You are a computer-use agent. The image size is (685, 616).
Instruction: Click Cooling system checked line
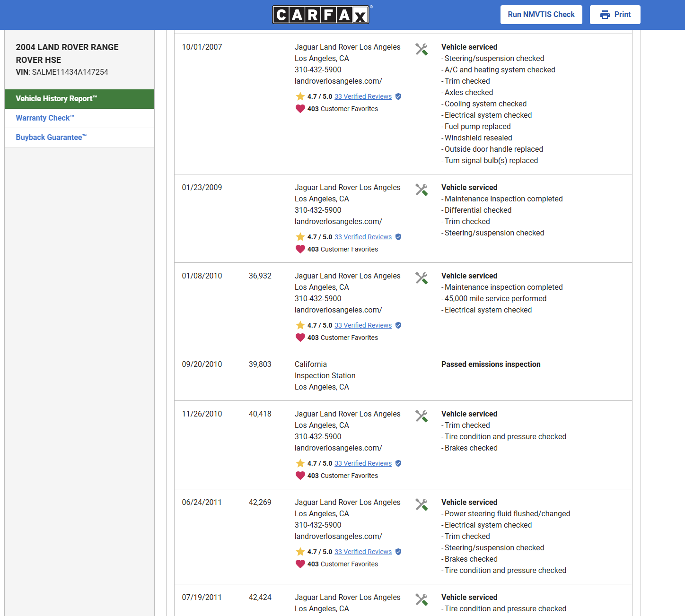484,104
